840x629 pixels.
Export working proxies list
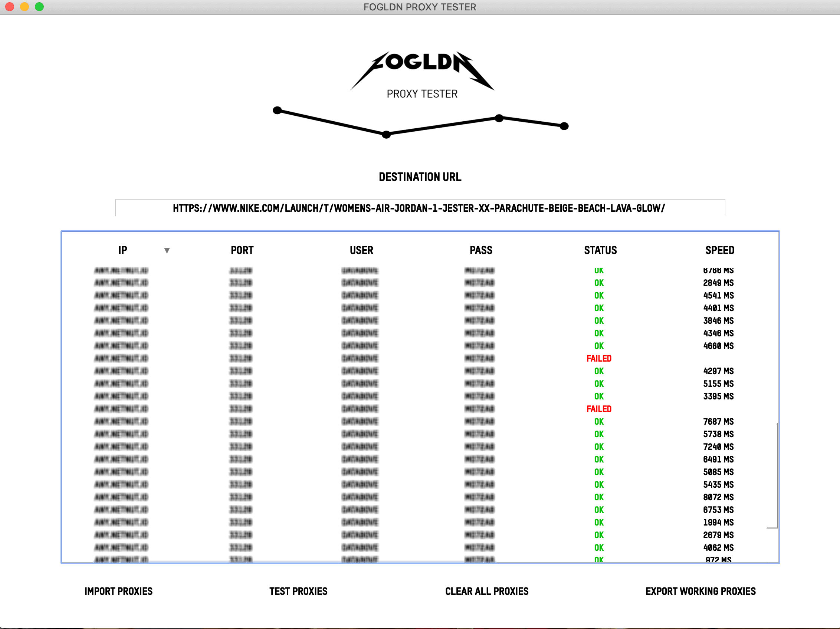coord(700,591)
